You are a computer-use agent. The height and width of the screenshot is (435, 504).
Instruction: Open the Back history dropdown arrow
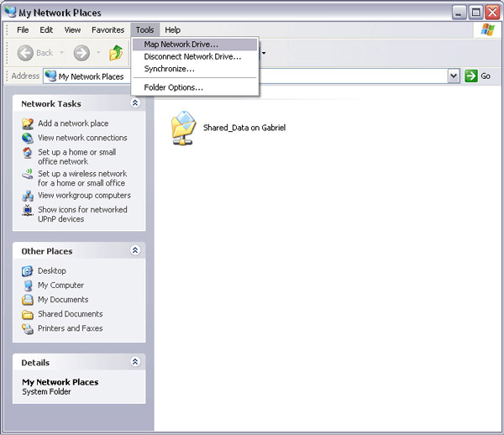pos(62,52)
